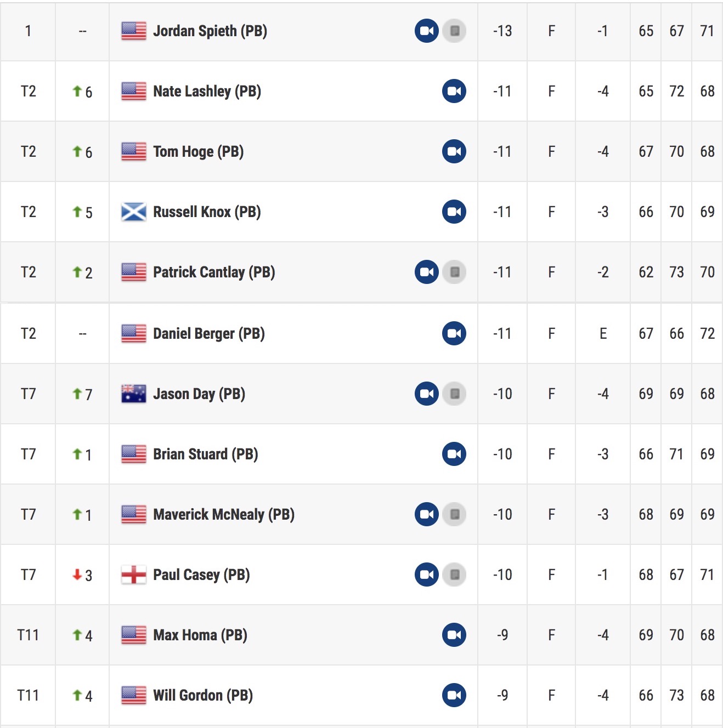
Task: Click the England flag beside Paul Casey
Action: coord(133,575)
